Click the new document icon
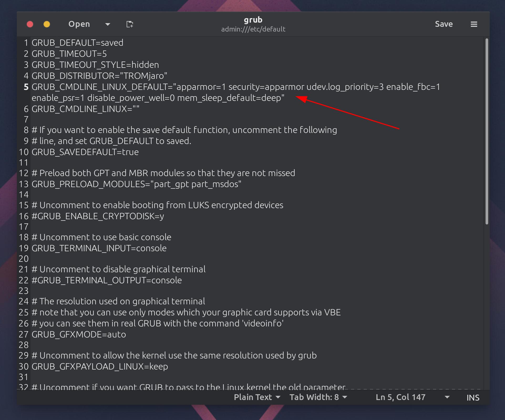This screenshot has width=505, height=420. click(x=130, y=24)
